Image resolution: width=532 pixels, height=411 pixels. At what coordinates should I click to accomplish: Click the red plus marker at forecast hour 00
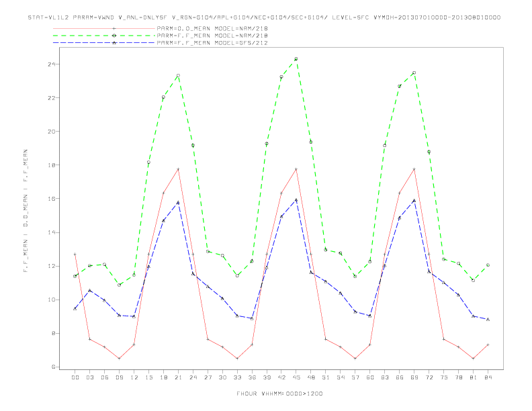coord(75,254)
